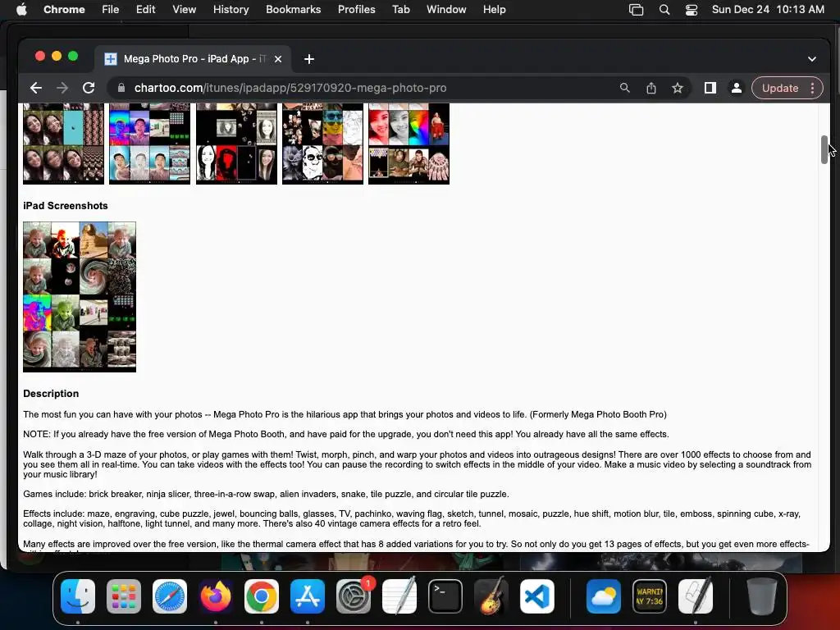Screen dimensions: 840x630
Task: Open the Edit menu
Action: [145, 9]
